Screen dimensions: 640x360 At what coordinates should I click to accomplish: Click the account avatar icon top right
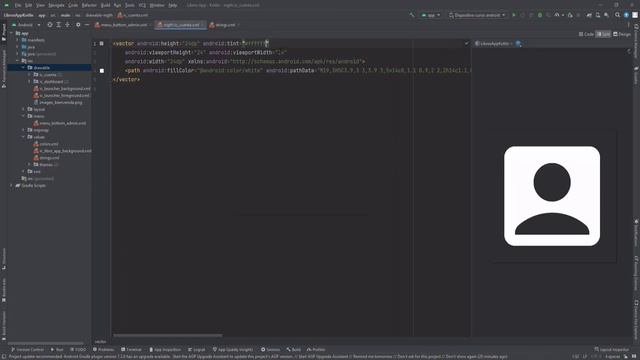pyautogui.click(x=635, y=15)
